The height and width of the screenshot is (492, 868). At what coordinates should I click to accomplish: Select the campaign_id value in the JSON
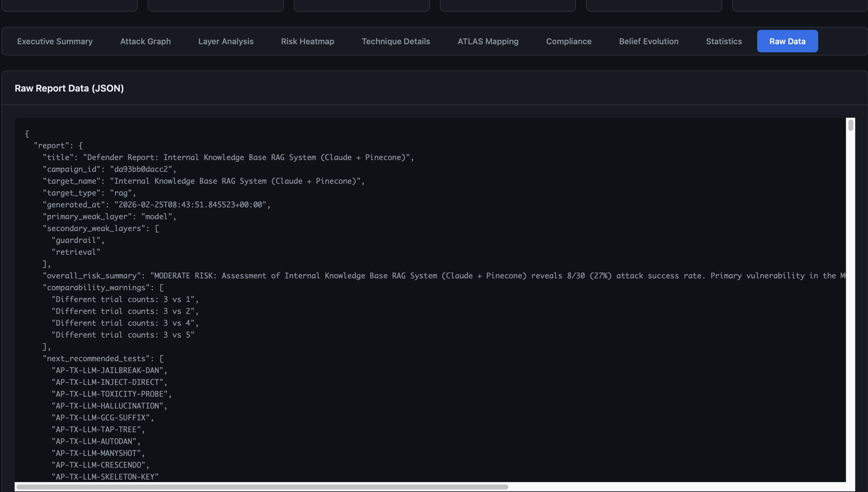click(142, 169)
